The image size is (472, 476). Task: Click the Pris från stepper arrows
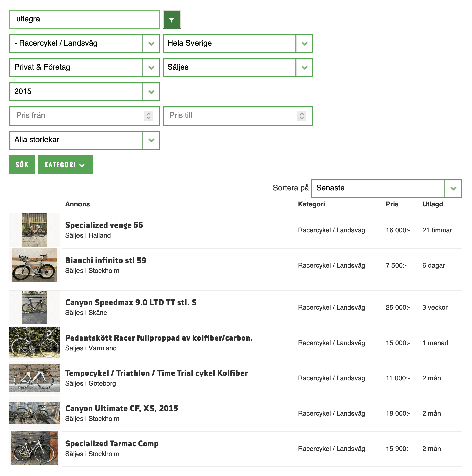click(x=149, y=116)
